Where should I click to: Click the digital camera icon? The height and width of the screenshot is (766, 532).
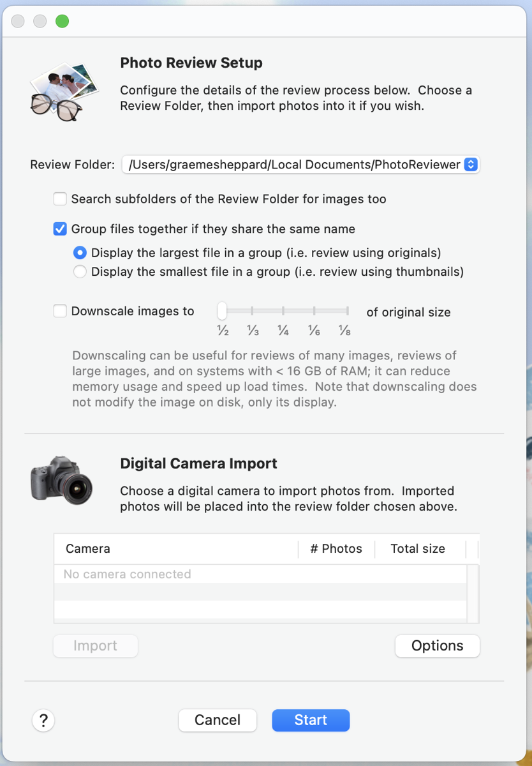pos(61,479)
